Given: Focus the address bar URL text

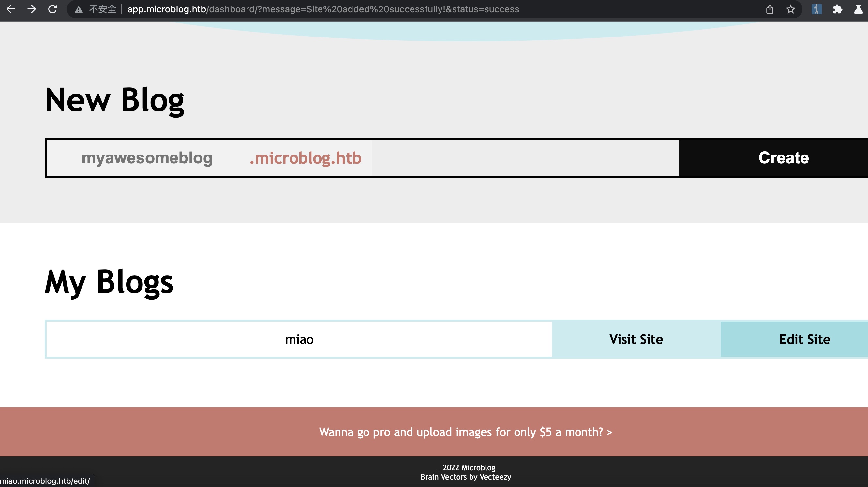Looking at the screenshot, I should pos(323,9).
